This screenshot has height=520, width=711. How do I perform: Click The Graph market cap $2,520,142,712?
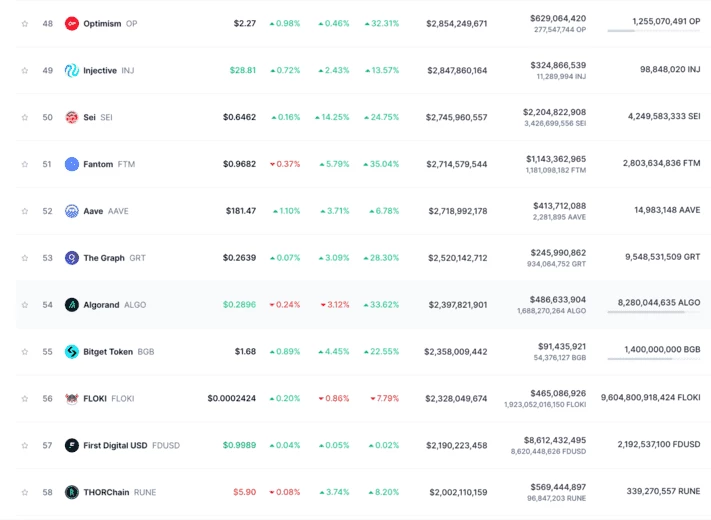click(x=458, y=258)
